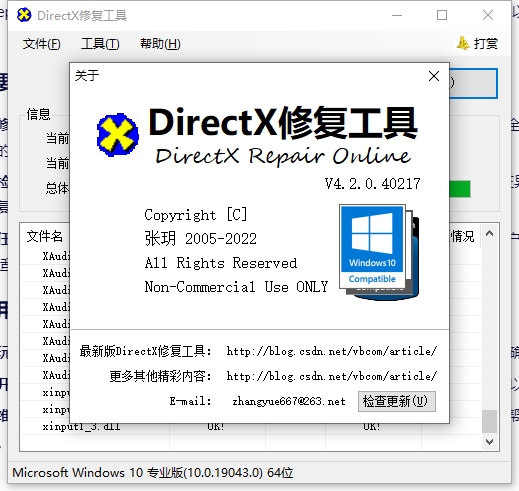Screen dimensions: 519x491
Task: Click the Non-Commercial Use ONLY text
Action: tap(236, 287)
